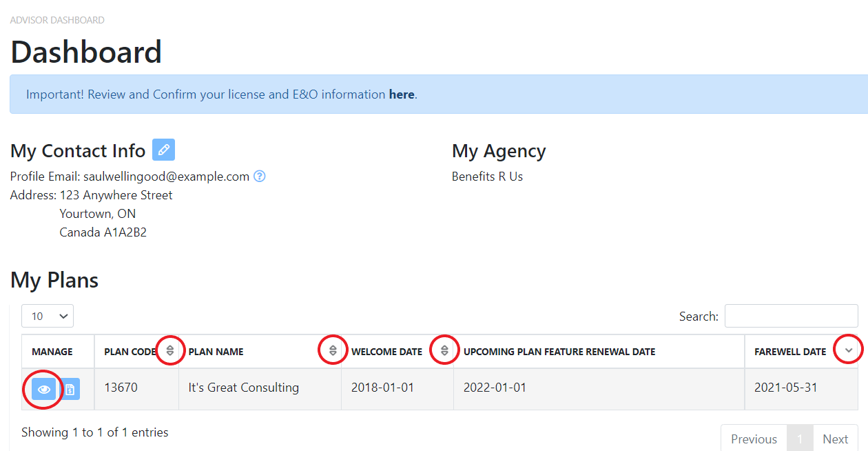Screen dimensions: 868x451
Task: Open the billing document icon for plan 13670
Action: 70,390
